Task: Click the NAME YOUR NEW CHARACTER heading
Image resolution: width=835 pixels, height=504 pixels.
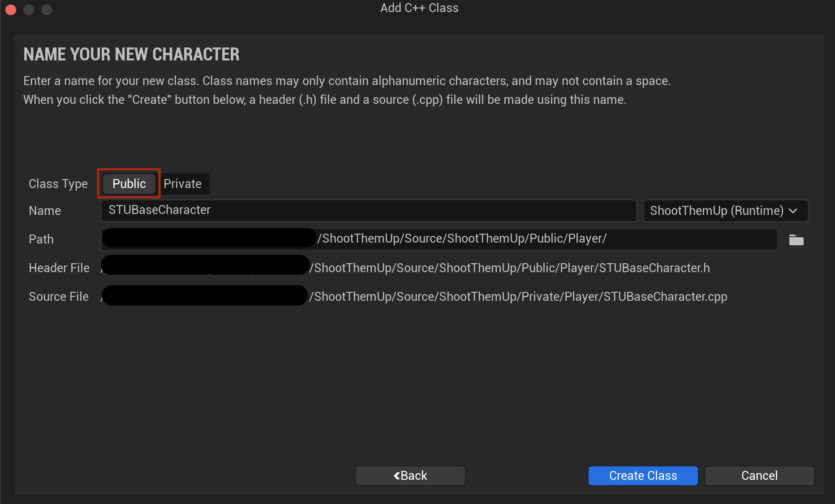Action: [131, 55]
